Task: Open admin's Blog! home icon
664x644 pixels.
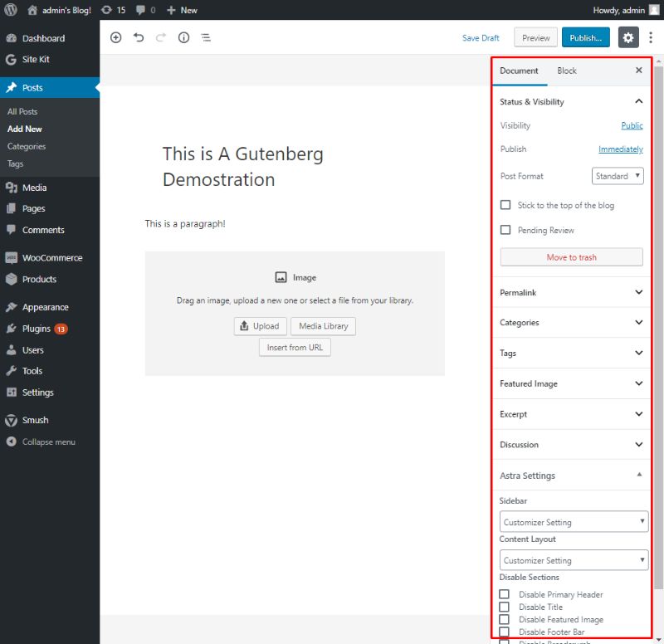Action: [32, 10]
